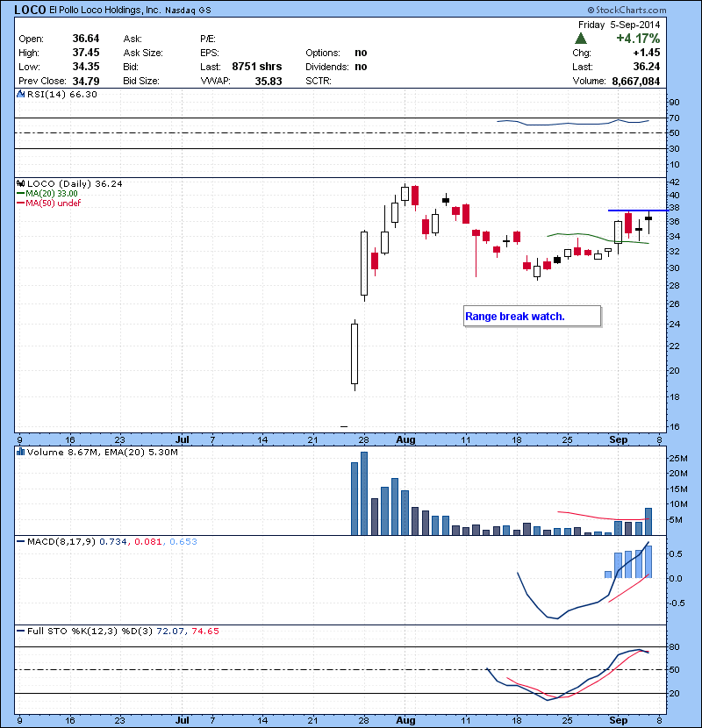Click the Chg +1.45 value
The width and height of the screenshot is (702, 728).
click(x=646, y=53)
